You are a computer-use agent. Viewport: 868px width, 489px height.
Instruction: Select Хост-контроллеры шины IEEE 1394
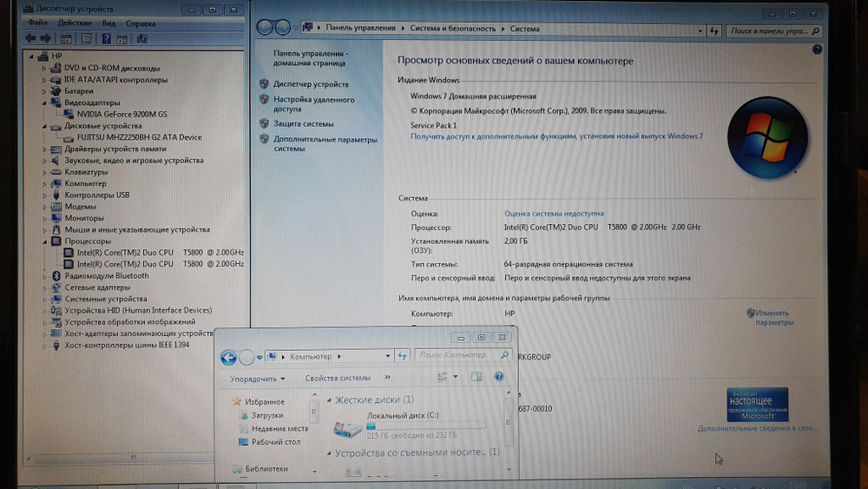click(127, 345)
